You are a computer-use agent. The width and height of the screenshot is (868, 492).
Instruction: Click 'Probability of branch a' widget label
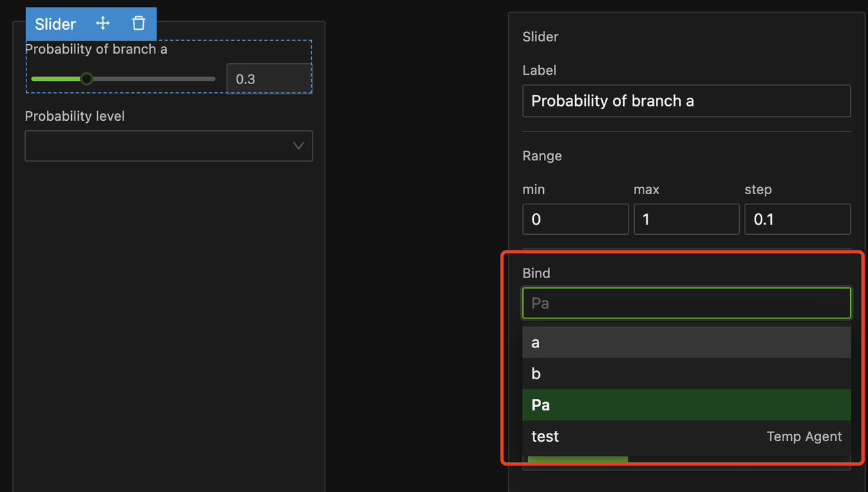point(96,50)
